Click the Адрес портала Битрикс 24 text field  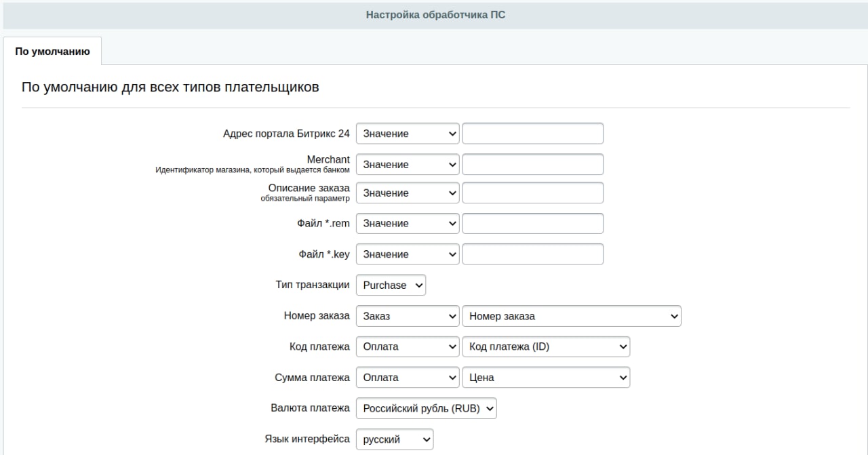(532, 134)
